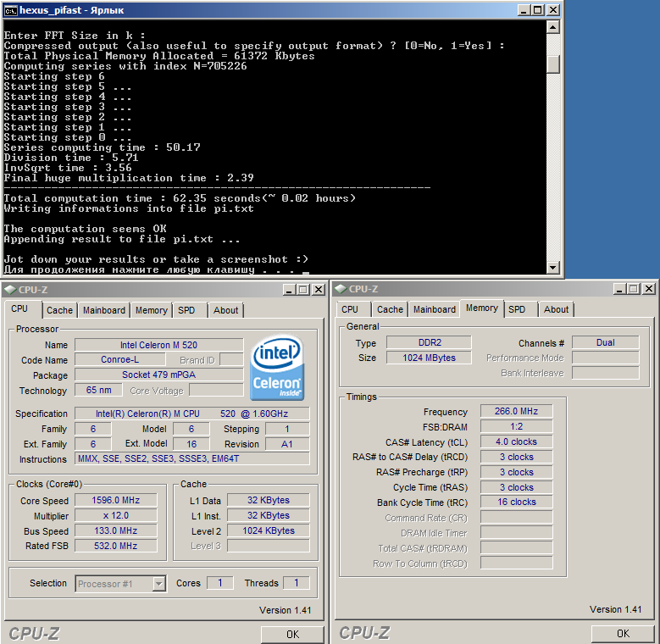Click the hexus_pifast title bar text
Screen dimensions: 660x644
(x=71, y=10)
